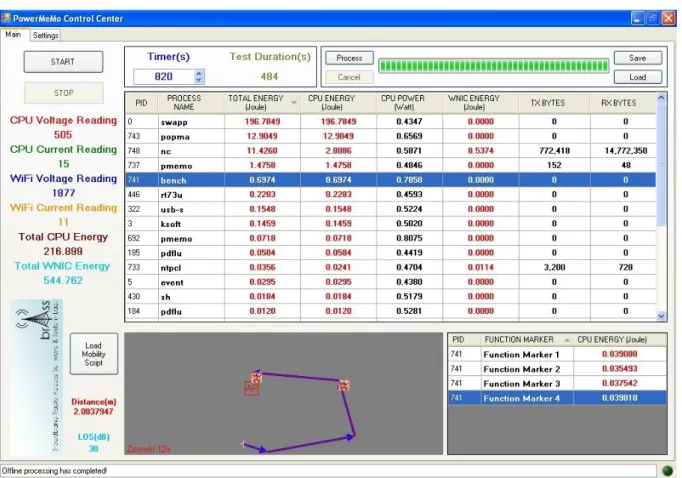
Task: Click the PowerMeMo title bar app icon
Action: point(6,18)
